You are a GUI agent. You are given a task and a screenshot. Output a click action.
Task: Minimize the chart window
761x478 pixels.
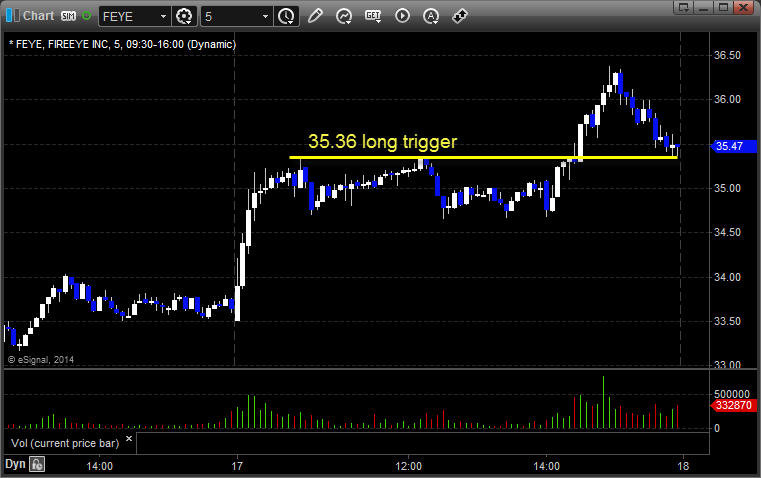click(704, 7)
